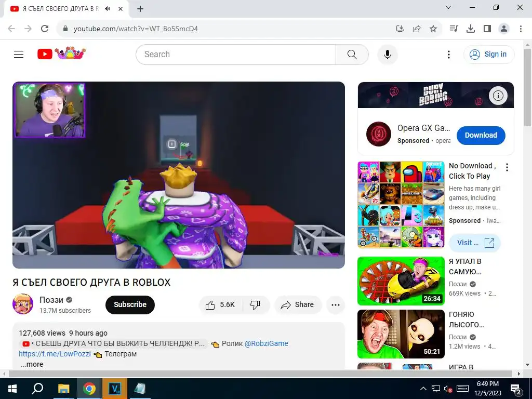The height and width of the screenshot is (399, 532).
Task: Click the 'Visit' button on the games ad
Action: 475,243
